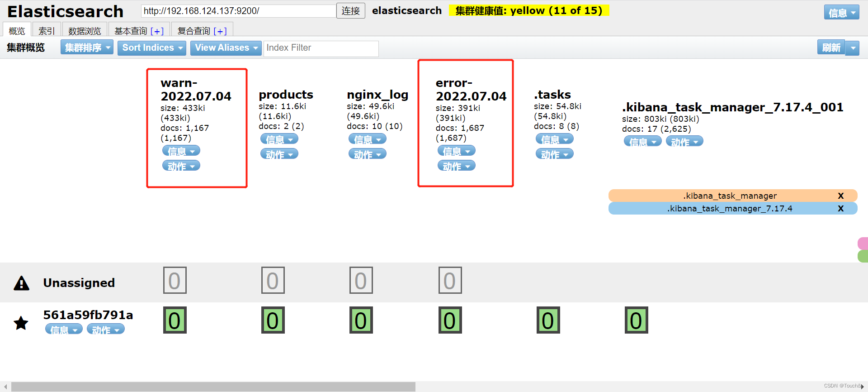Click the products index title
Viewport: 868px width, 392px height.
286,94
